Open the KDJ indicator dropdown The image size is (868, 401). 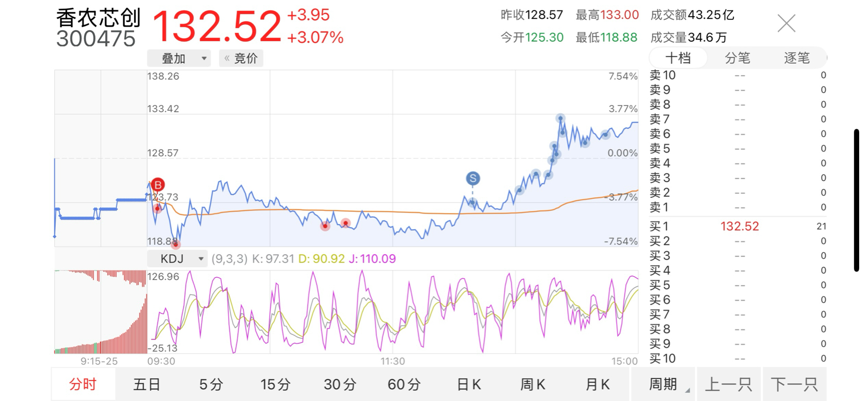[x=177, y=258]
